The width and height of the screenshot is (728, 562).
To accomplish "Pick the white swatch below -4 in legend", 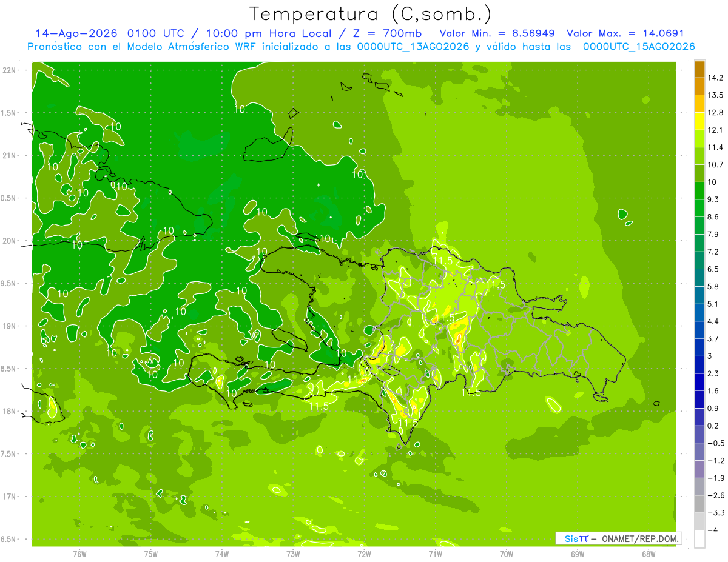I will (699, 539).
